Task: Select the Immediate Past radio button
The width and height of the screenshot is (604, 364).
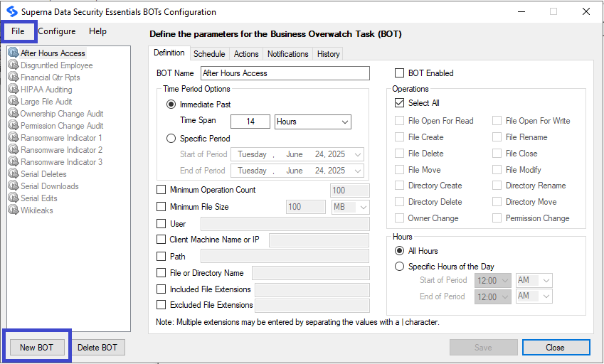Action: coord(171,105)
